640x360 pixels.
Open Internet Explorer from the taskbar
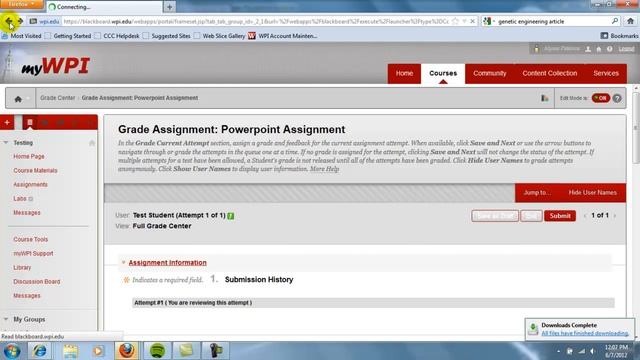click(39, 351)
